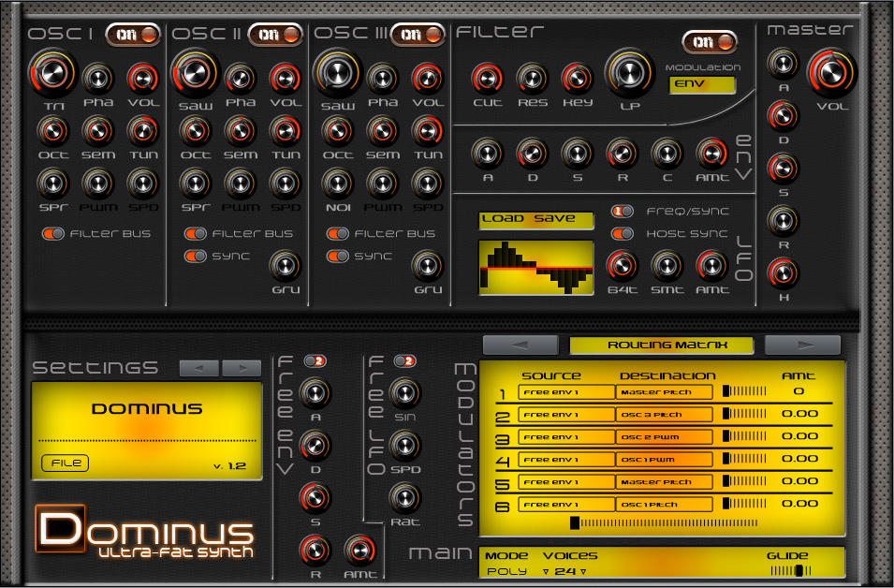The image size is (894, 588).
Task: Toggle LFO Host Sync switch
Action: 622,234
